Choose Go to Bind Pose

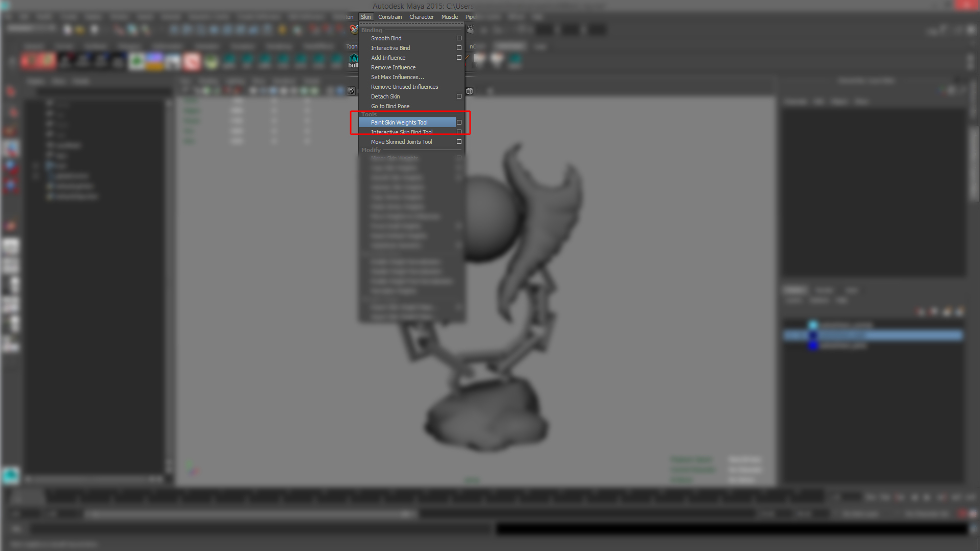[390, 106]
